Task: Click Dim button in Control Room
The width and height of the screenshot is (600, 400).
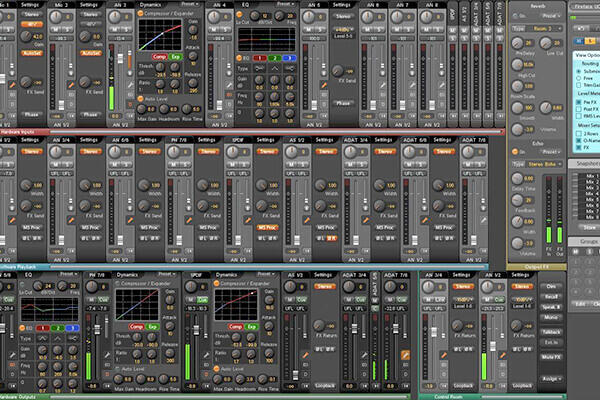Action: click(x=551, y=286)
